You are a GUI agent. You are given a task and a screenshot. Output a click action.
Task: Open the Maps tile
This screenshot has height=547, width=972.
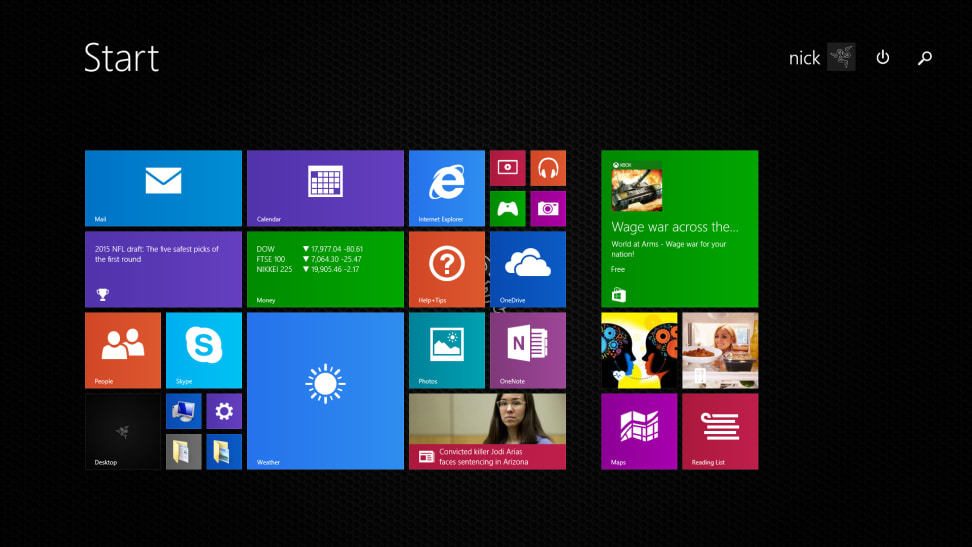639,432
